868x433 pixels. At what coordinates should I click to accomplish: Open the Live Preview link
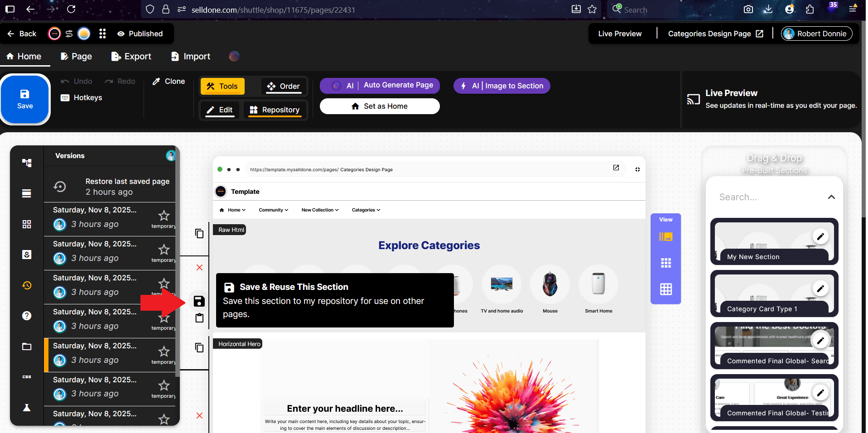620,34
